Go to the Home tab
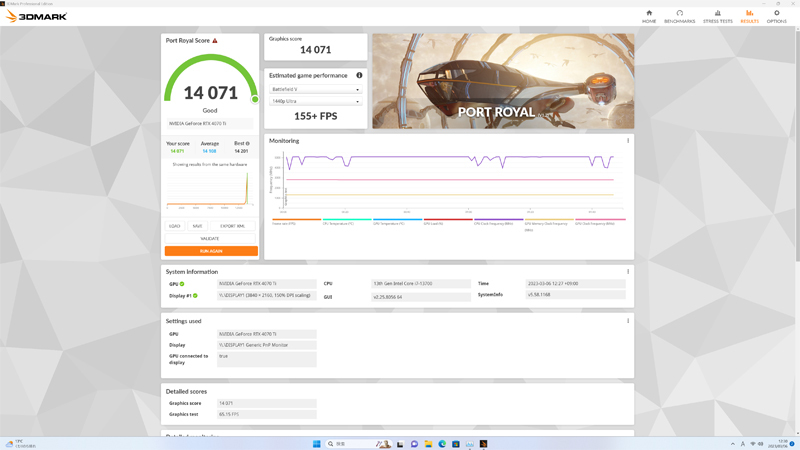Image resolution: width=800 pixels, height=450 pixels. 649,16
